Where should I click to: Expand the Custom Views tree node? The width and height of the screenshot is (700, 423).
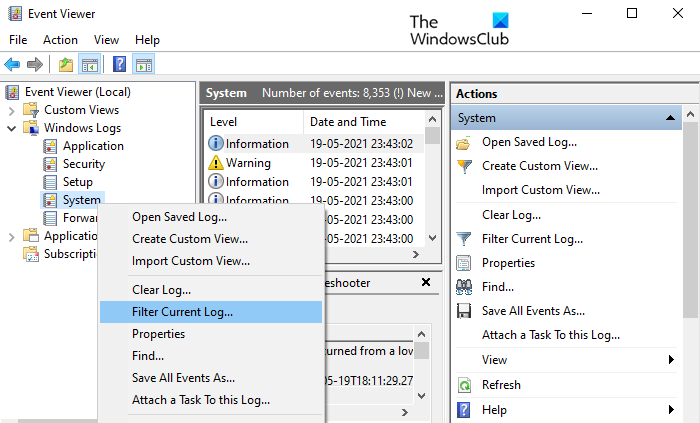pyautogui.click(x=12, y=110)
